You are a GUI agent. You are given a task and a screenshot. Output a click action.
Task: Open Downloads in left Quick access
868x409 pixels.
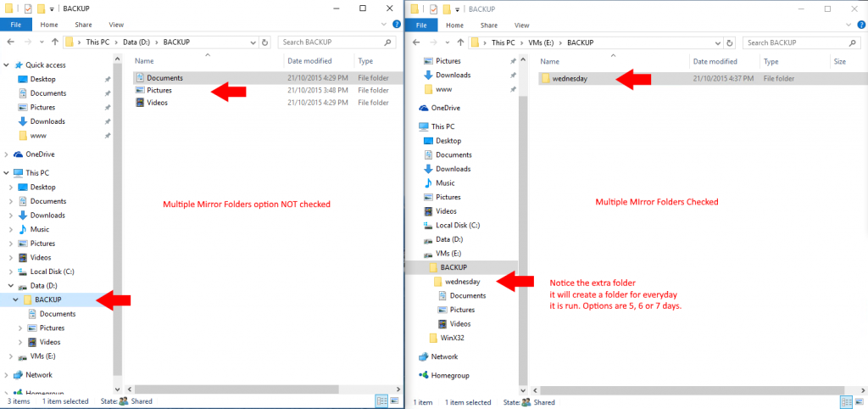tap(47, 121)
